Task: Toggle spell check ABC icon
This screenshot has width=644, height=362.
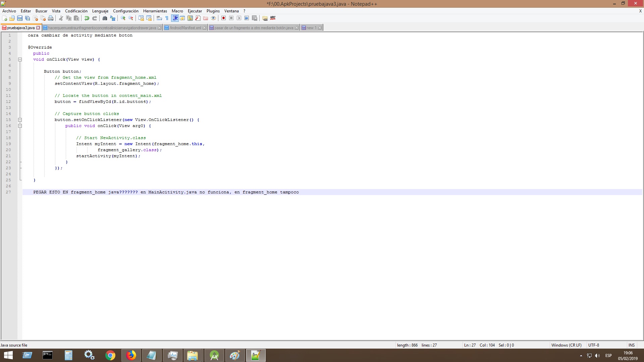Action: pos(273,18)
